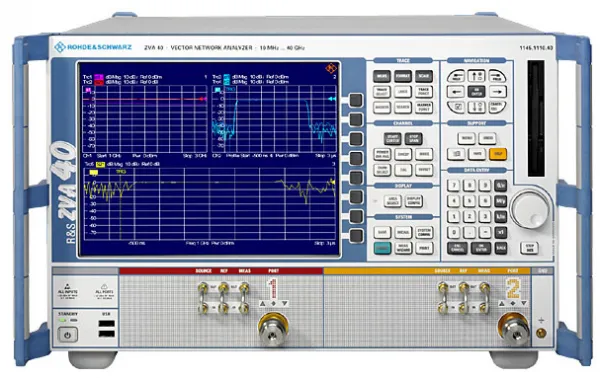
Task: Open the SYSTEM CONFIG key
Action: pos(424,232)
